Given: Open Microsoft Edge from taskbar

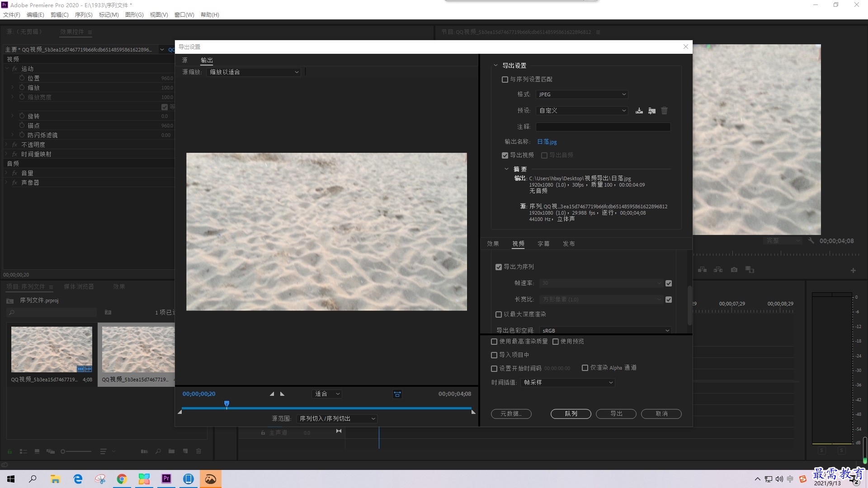Looking at the screenshot, I should (78, 479).
